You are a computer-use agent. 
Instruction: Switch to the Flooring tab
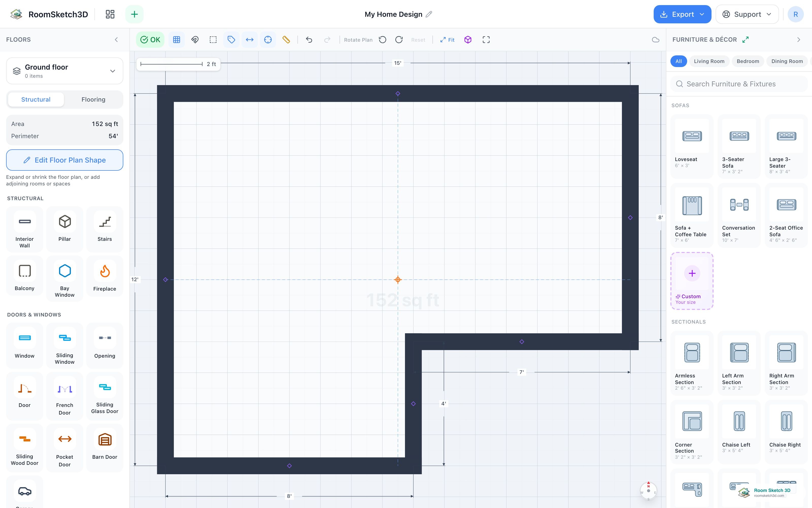93,100
